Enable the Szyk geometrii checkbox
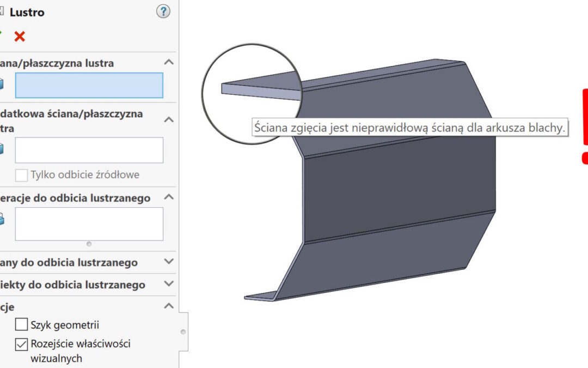This screenshot has height=368, width=588. tap(21, 325)
